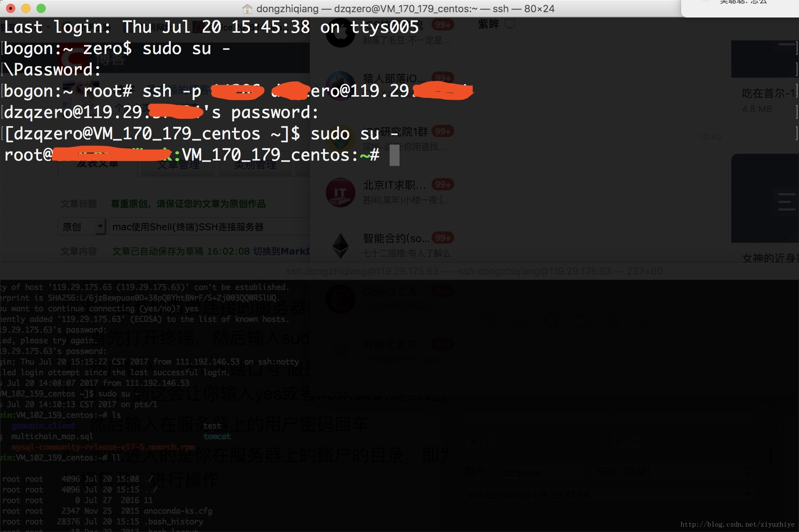Open the emoji smiley picker in chat toolbar
799x532 pixels.
487,322
